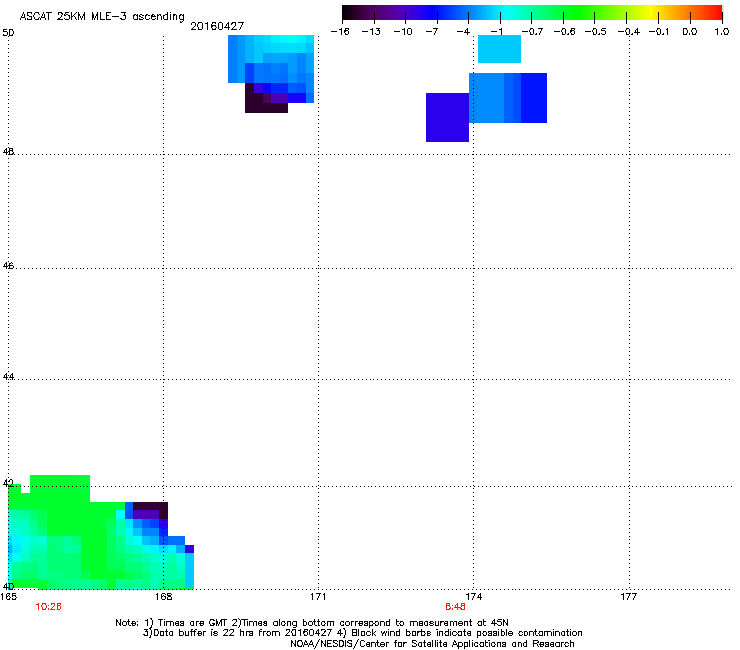Click the light blue data patch at top right
The width and height of the screenshot is (740, 650).
(x=499, y=49)
